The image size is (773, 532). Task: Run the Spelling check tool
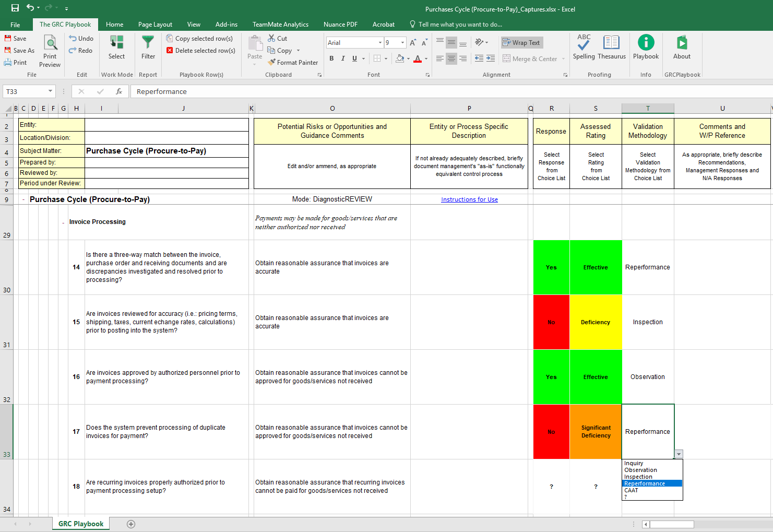584,43
